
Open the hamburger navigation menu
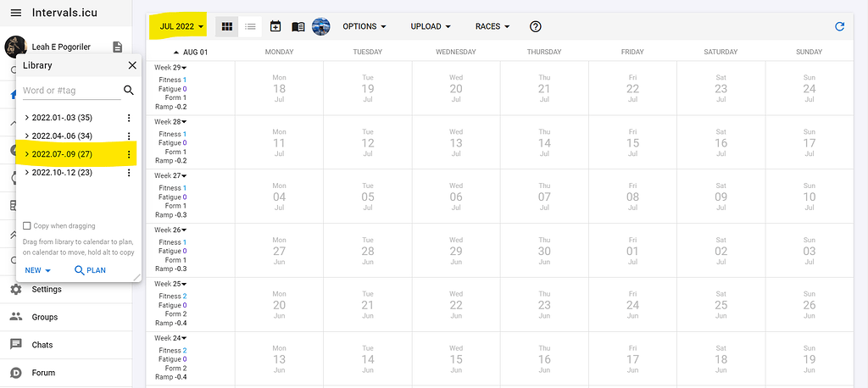click(x=15, y=13)
